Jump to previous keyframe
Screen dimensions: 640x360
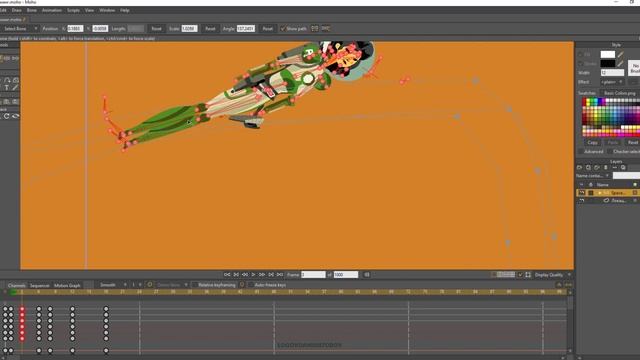(x=236, y=275)
